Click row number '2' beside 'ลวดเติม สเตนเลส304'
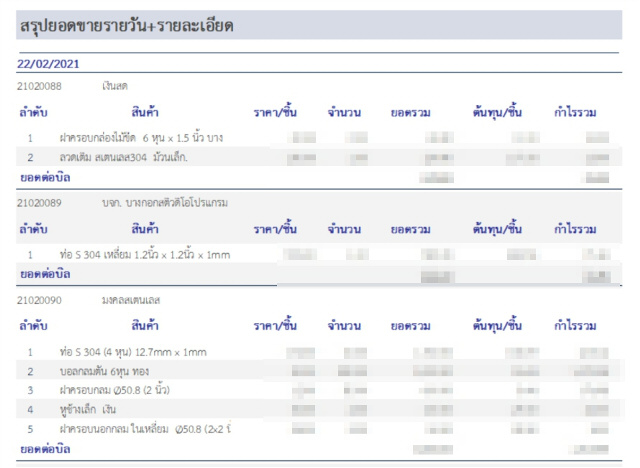 click(x=30, y=157)
